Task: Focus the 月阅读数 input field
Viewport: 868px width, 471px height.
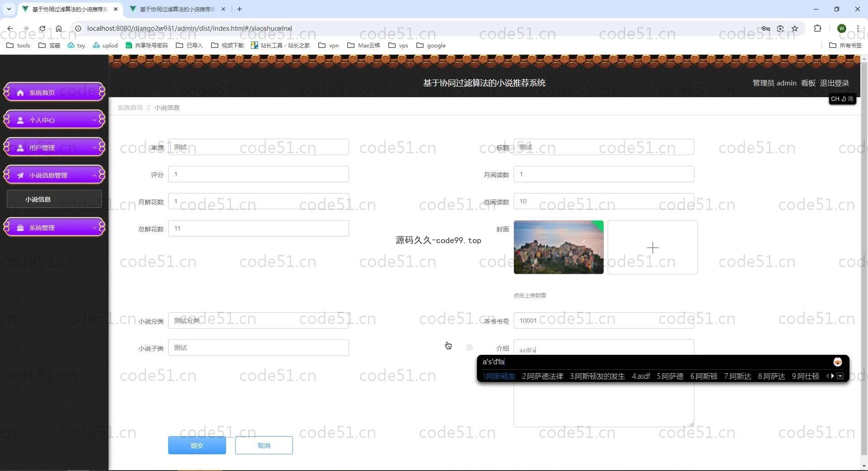Action: click(604, 174)
